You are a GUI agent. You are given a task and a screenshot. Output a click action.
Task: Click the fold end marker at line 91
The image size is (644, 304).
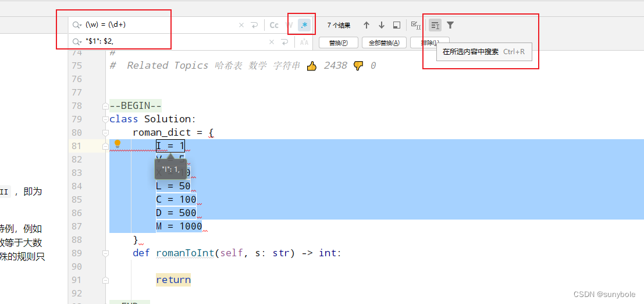[x=105, y=280]
